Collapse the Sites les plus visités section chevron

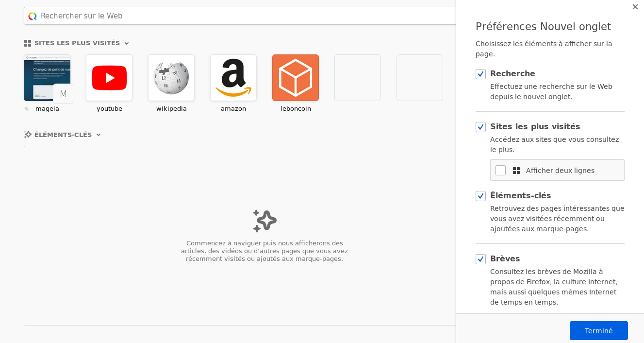127,43
